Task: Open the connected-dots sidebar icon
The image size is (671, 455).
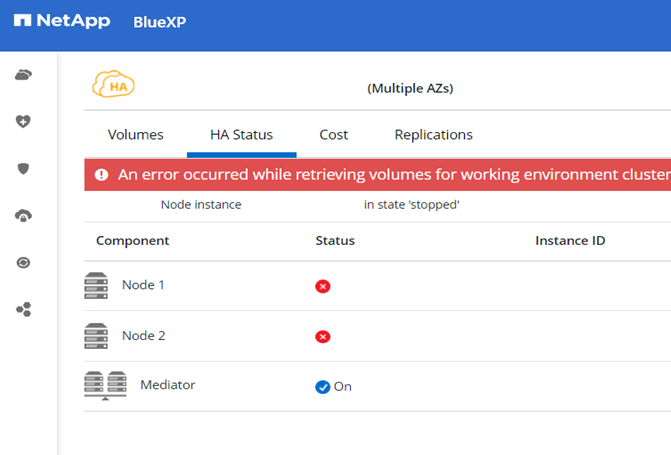Action: [24, 310]
